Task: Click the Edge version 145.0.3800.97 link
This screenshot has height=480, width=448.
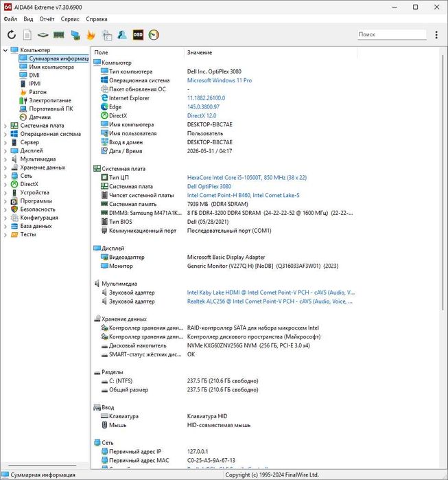Action: pyautogui.click(x=203, y=107)
